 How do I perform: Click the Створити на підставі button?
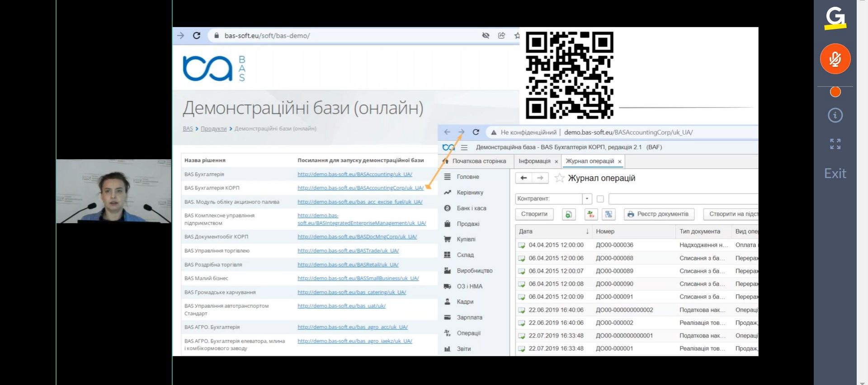click(731, 214)
